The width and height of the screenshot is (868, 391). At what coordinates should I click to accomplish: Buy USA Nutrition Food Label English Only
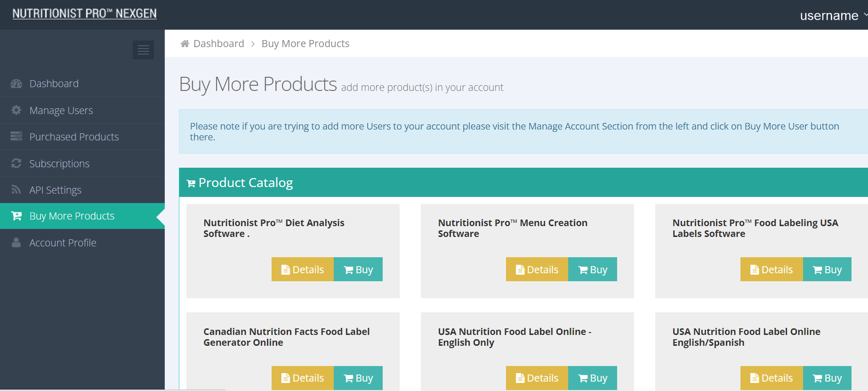(x=593, y=378)
